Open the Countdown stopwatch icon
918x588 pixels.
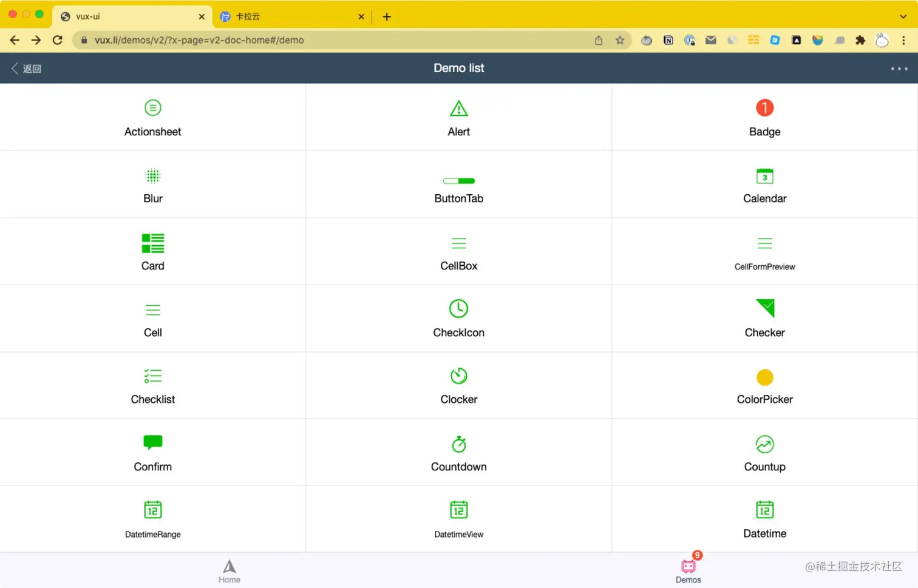(459, 444)
